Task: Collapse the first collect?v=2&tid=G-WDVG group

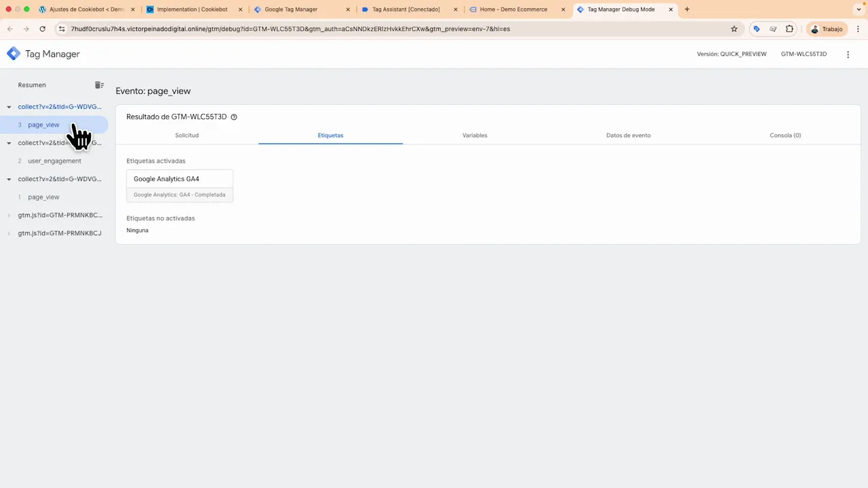Action: coord(9,106)
